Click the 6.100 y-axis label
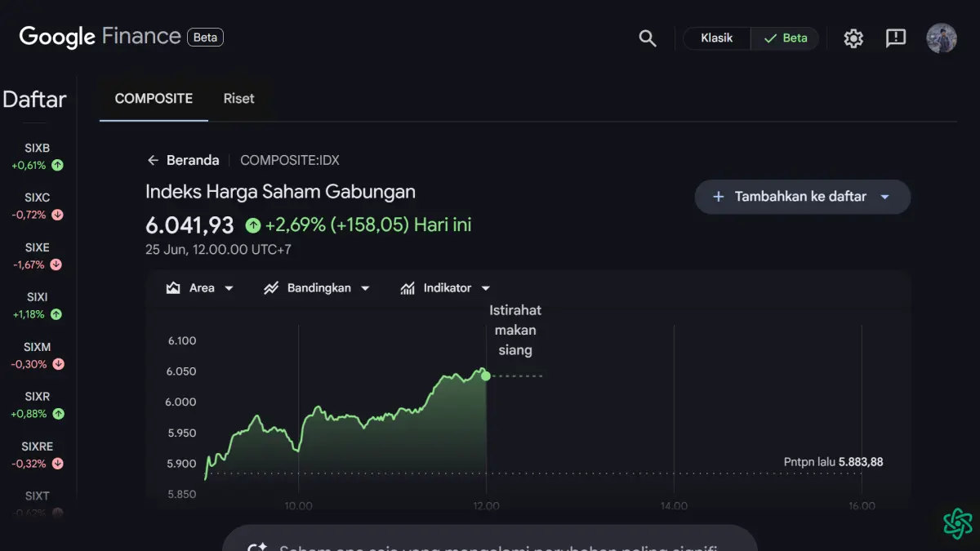Viewport: 980px width, 551px height. [181, 340]
